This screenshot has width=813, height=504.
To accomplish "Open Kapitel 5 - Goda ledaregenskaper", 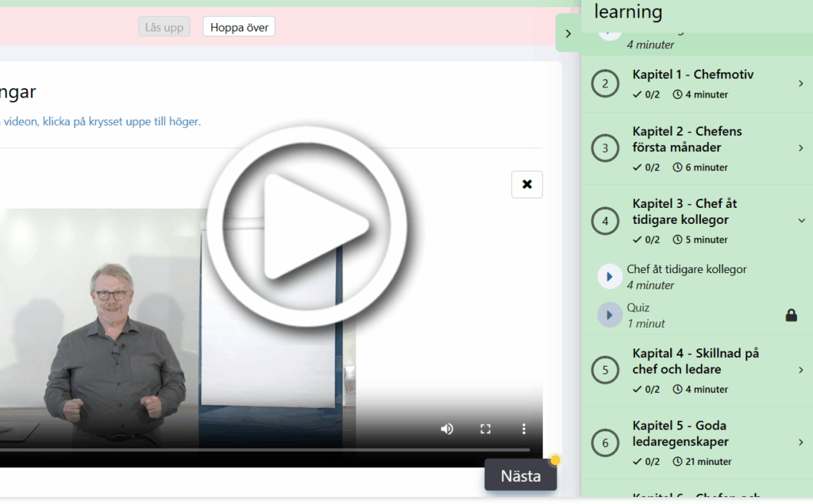I will pos(800,442).
